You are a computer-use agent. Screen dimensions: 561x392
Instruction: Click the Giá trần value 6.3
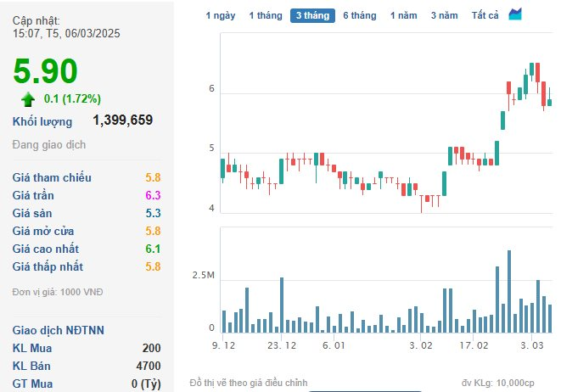tap(153, 195)
